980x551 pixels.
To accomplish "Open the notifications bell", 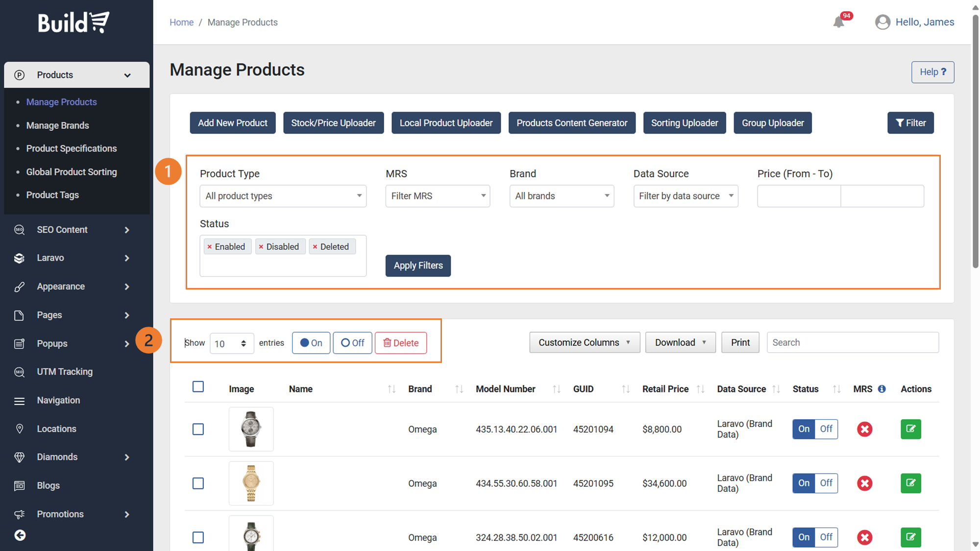I will 839,22.
